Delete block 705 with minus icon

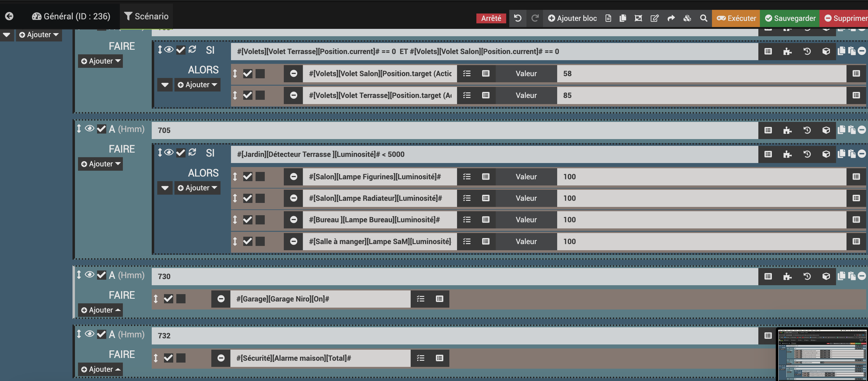pyautogui.click(x=862, y=130)
